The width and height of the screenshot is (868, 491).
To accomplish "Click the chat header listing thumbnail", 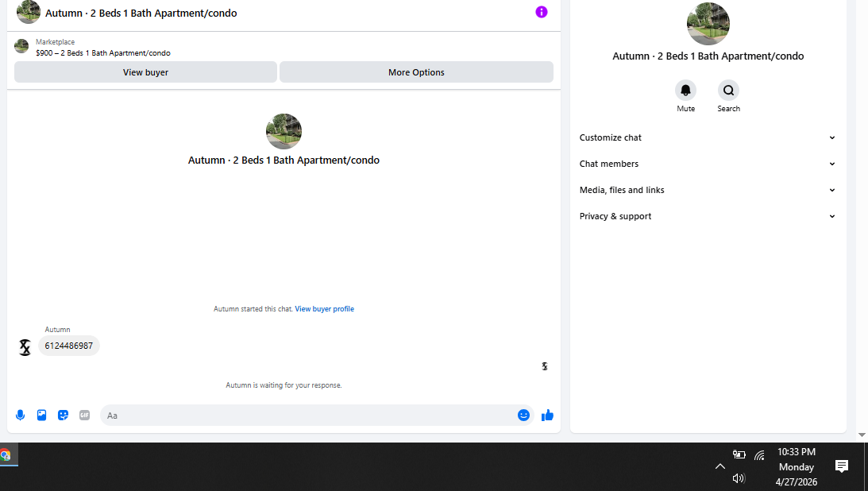I will pyautogui.click(x=29, y=12).
